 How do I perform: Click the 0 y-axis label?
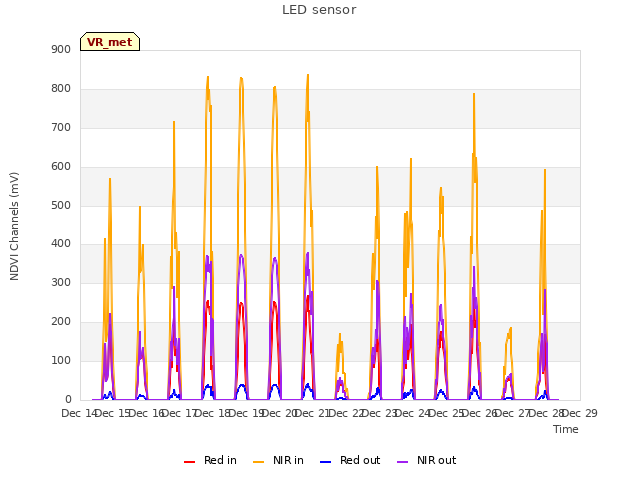tap(68, 400)
